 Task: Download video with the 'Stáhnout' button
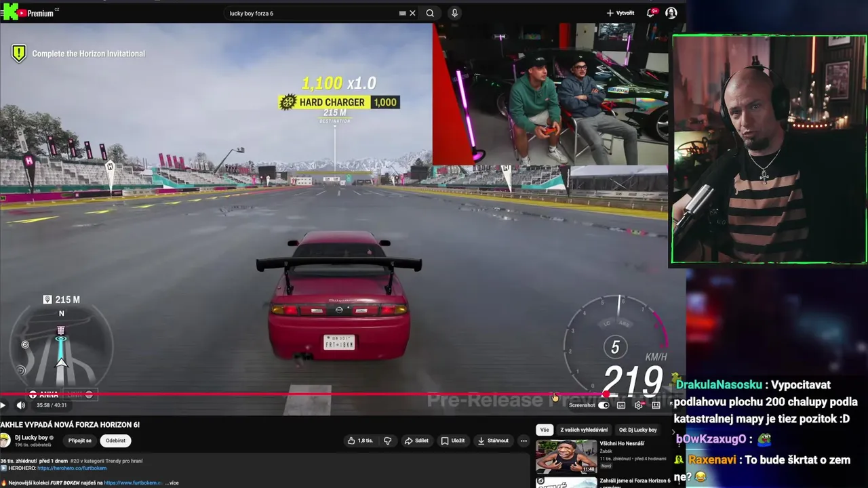493,441
